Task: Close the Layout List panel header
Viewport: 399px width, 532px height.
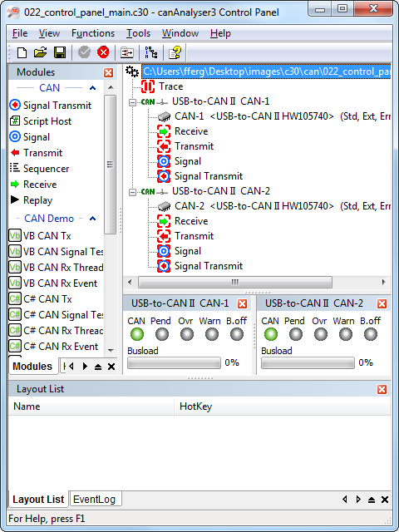Action: pos(382,390)
